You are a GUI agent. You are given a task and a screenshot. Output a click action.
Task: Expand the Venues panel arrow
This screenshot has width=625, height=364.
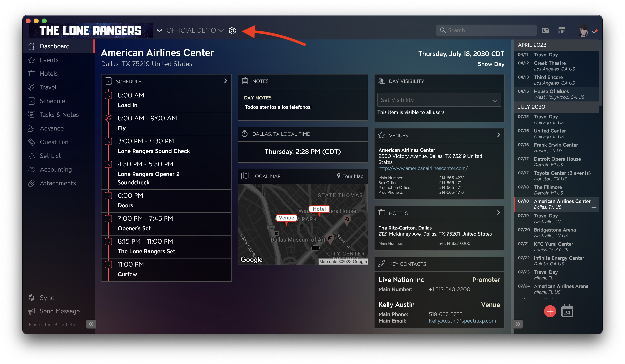[499, 135]
